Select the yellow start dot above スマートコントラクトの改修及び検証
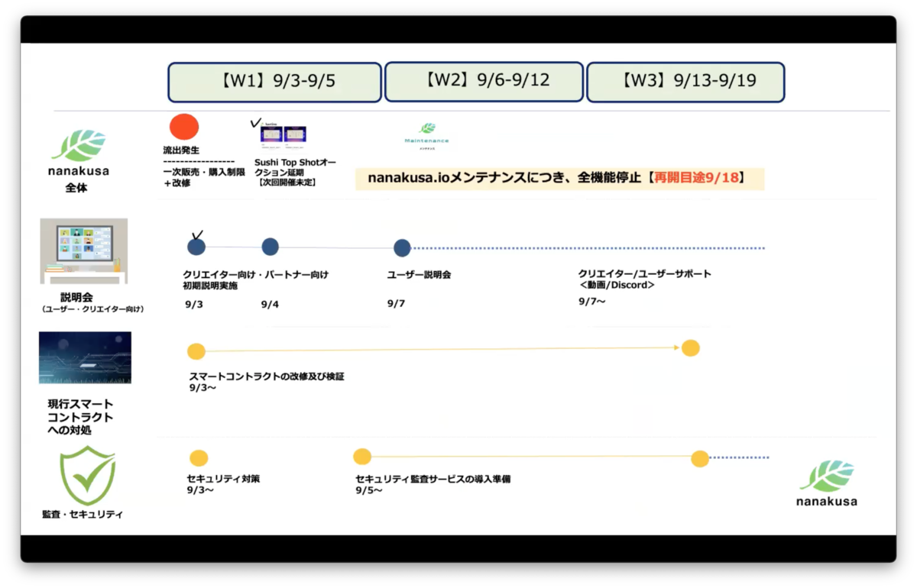 click(196, 351)
